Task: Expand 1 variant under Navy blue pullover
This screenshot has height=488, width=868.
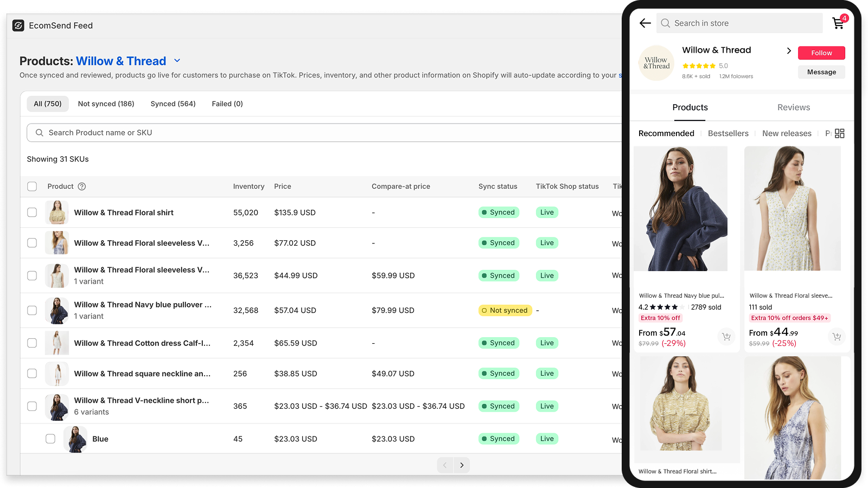Action: tap(88, 317)
